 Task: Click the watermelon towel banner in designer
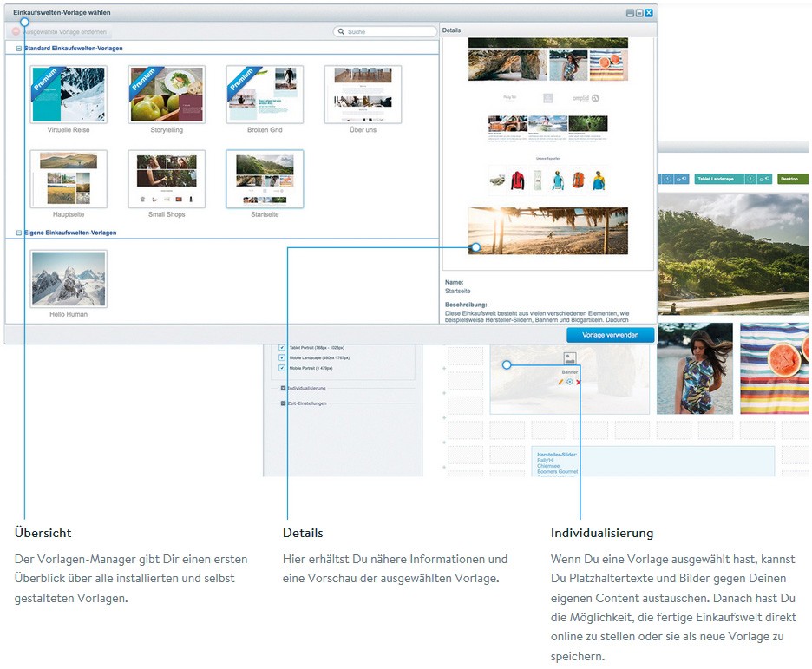tap(774, 368)
